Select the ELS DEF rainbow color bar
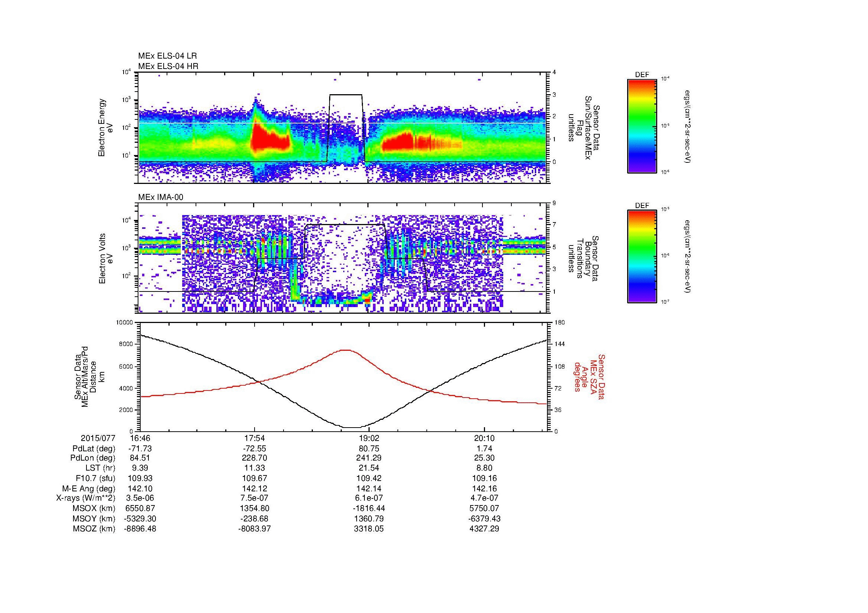Image resolution: width=868 pixels, height=613 pixels. (x=642, y=126)
